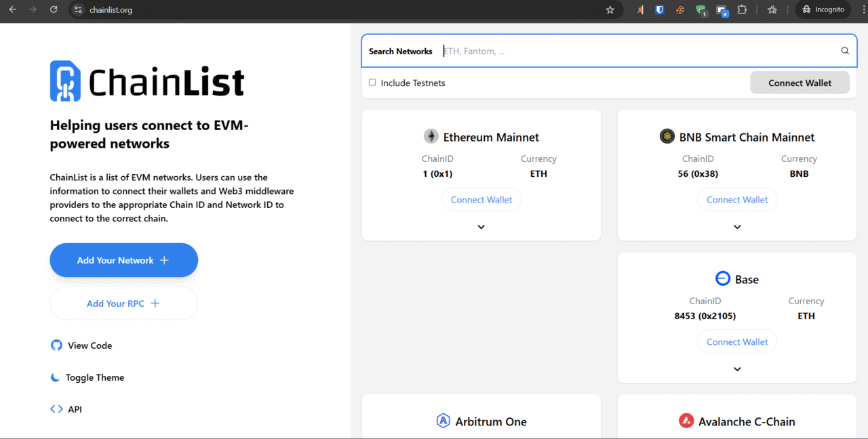
Task: Expand the BNB Smart Chain card chevron
Action: (x=737, y=227)
